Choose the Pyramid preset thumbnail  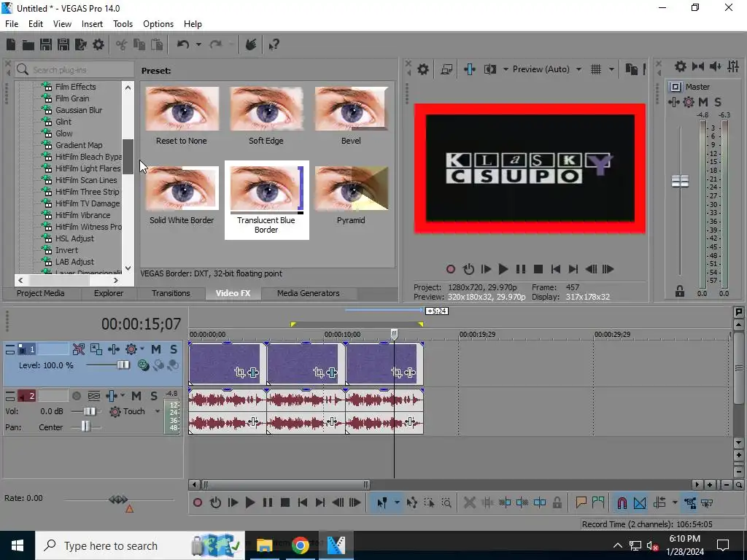click(351, 189)
